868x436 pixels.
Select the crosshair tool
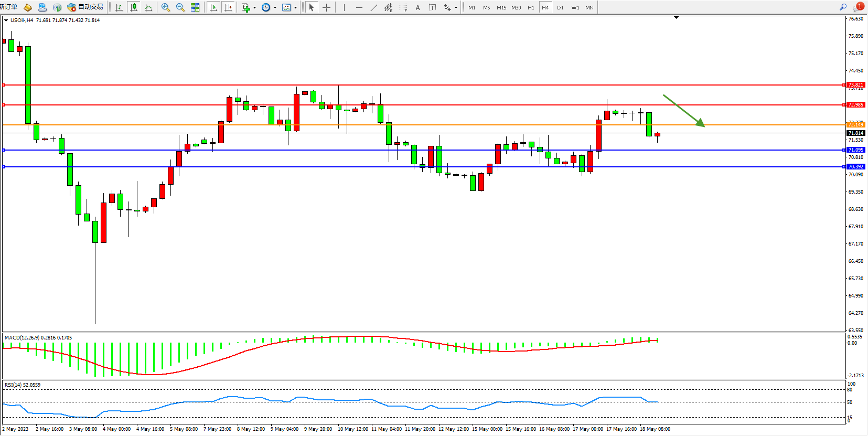pos(326,7)
